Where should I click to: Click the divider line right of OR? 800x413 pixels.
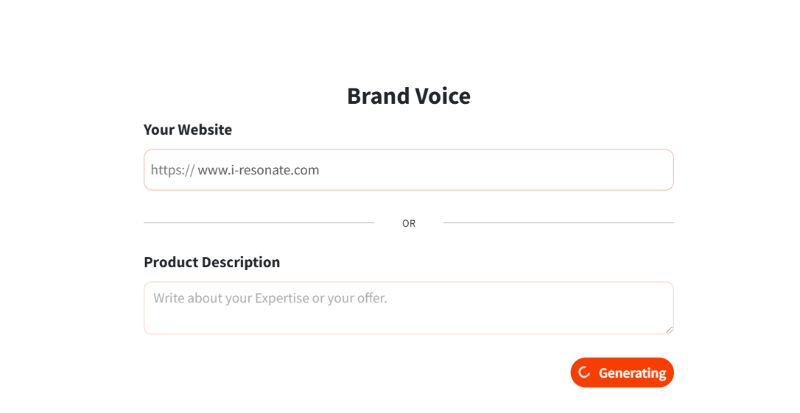click(558, 222)
